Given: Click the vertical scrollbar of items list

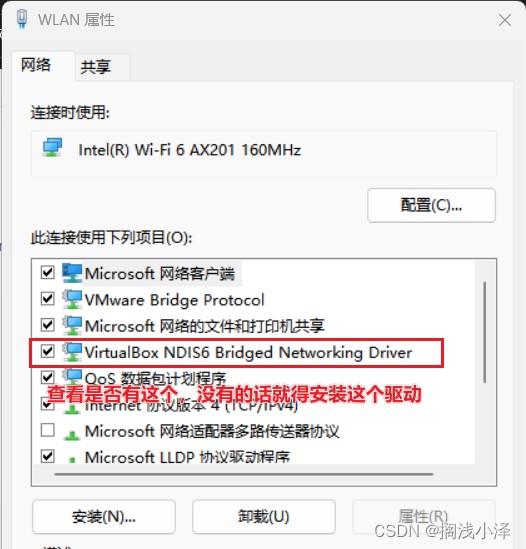Looking at the screenshot, I should pos(485,332).
